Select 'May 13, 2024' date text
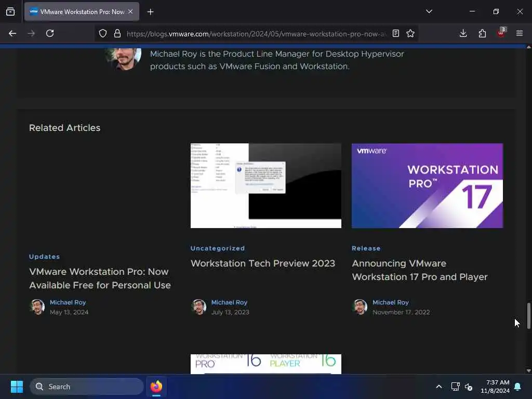Viewport: 532px width, 399px height. [69, 312]
